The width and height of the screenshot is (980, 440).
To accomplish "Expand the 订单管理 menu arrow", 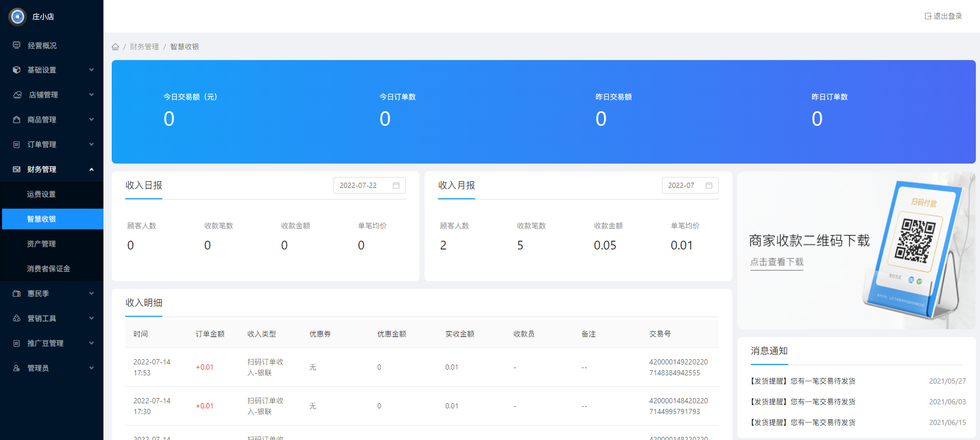I will [x=92, y=144].
